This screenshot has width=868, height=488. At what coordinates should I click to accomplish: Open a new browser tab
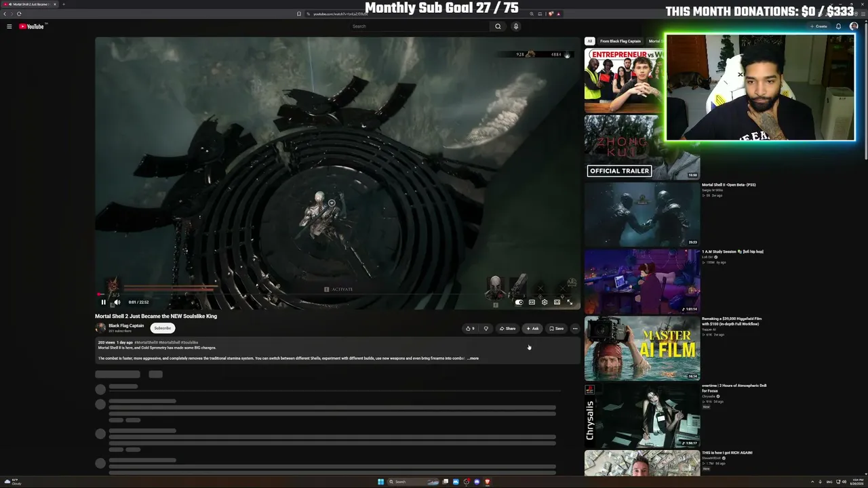pos(64,4)
